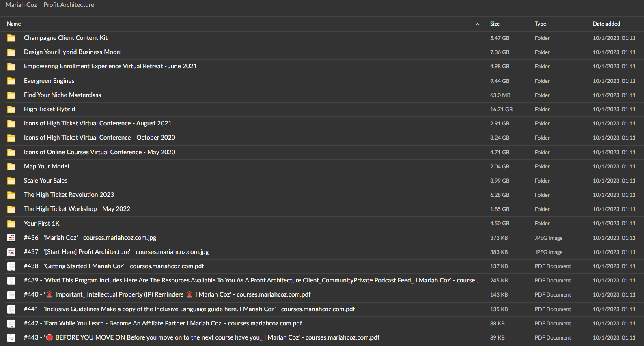Viewport: 644px width, 346px height.
Task: Click the #442 Earn While You Learn PDF icon
Action: point(11,324)
